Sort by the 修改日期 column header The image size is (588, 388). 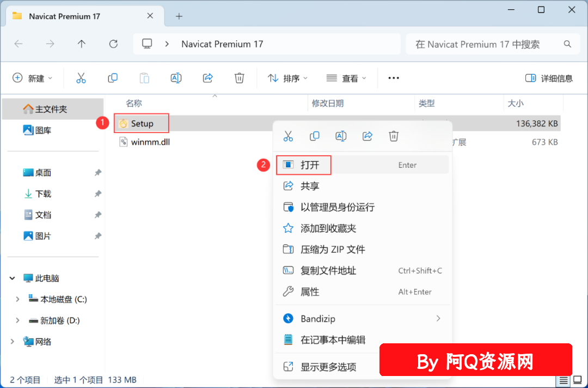328,103
